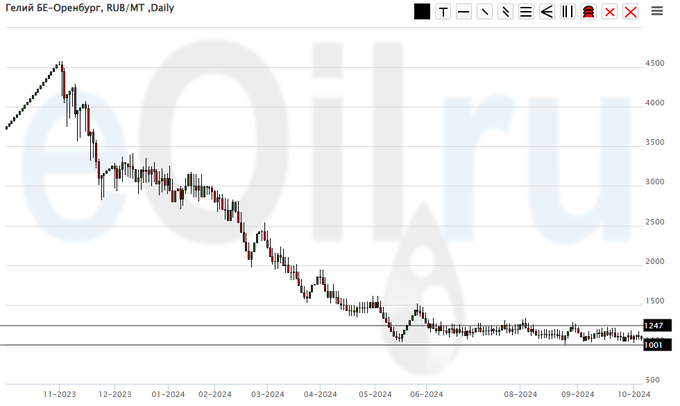Open the hamburger chart menu
The width and height of the screenshot is (680, 406).
pos(657,11)
